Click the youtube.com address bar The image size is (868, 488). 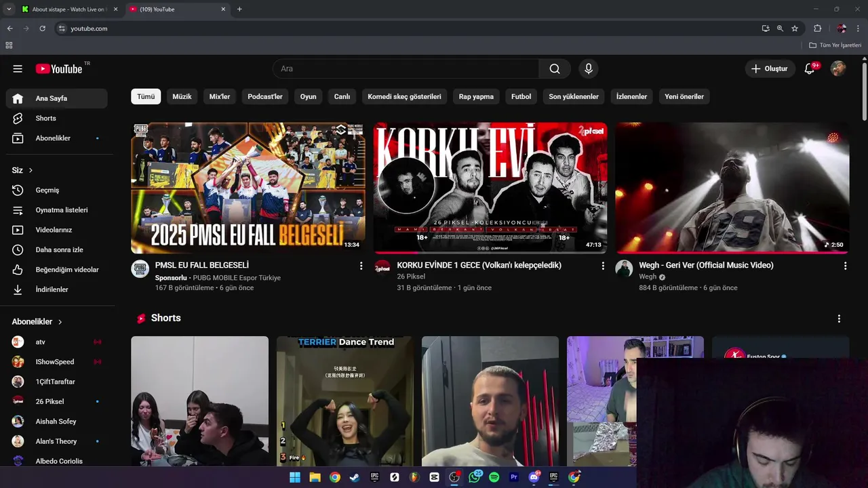406,28
